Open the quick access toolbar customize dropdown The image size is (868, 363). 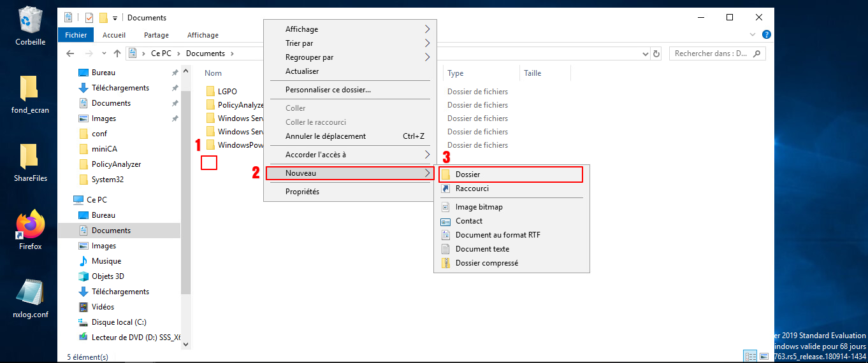[x=115, y=18]
